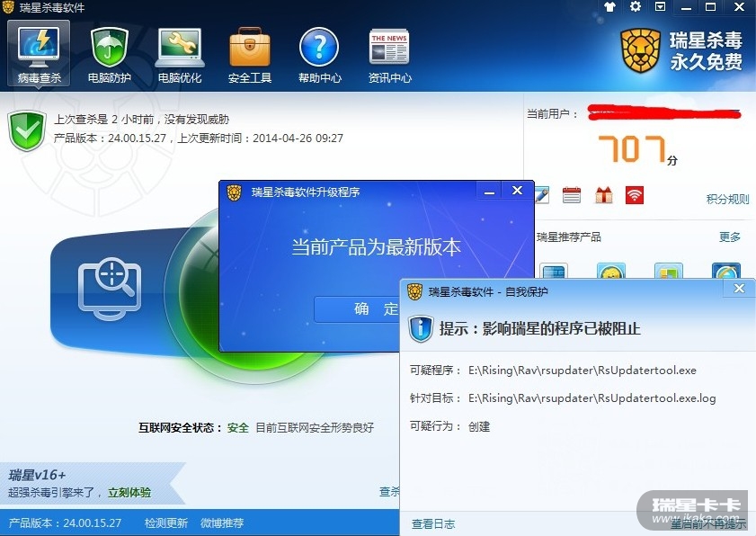Click the green window recommended product icon
Screen dimensions: 756x536
(668, 271)
